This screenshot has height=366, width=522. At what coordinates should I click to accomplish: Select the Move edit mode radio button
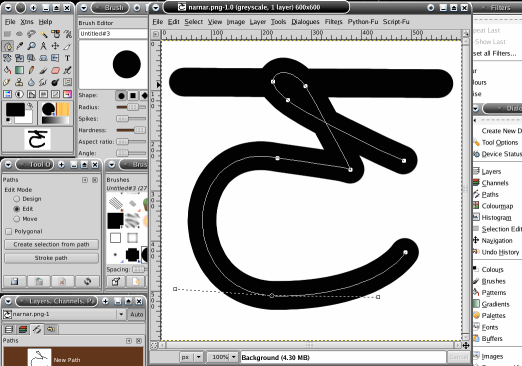pyautogui.click(x=16, y=219)
